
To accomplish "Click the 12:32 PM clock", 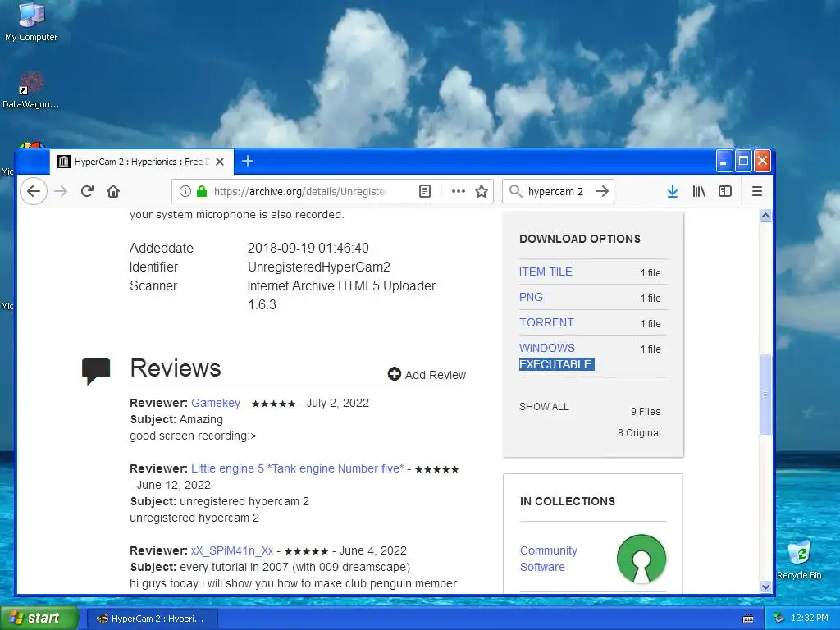I will (x=810, y=619).
